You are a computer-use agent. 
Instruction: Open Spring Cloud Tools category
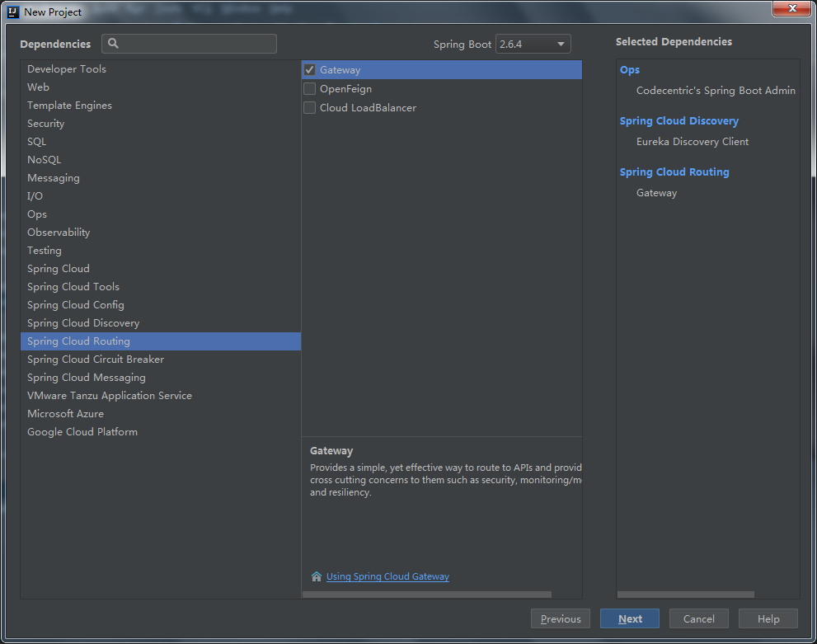(161, 287)
